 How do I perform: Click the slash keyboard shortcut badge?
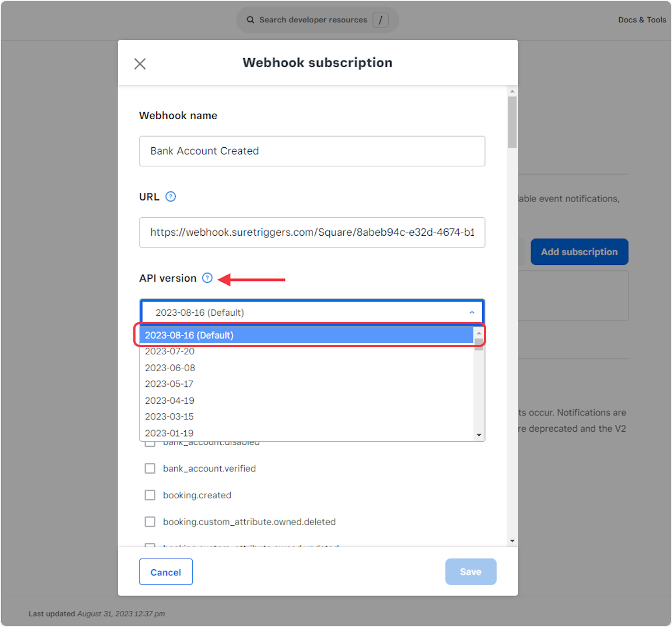tap(381, 20)
